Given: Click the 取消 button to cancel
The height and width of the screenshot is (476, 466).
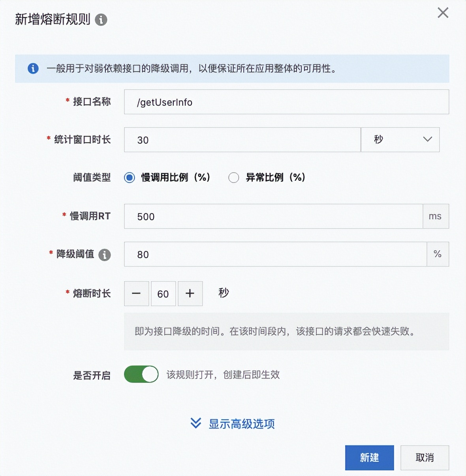Looking at the screenshot, I should coord(425,457).
